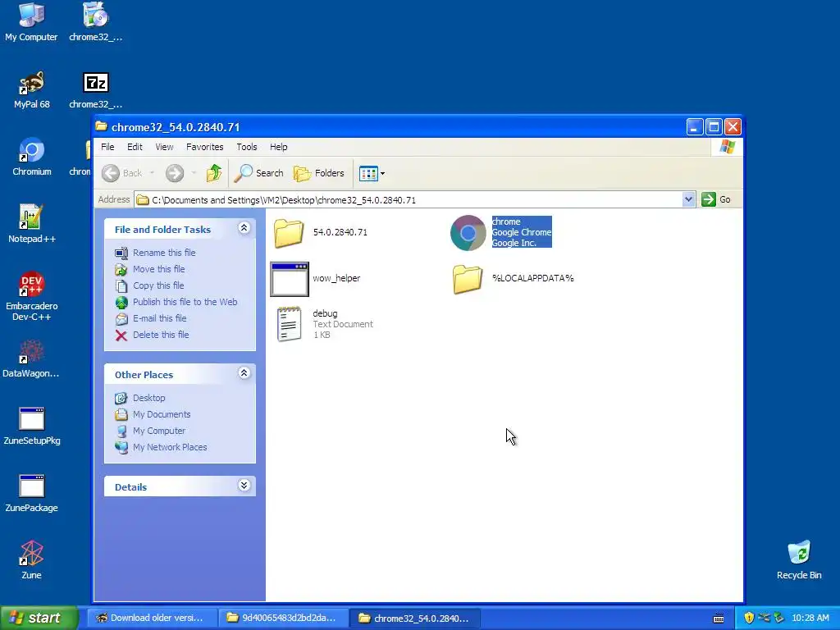Select My Computer desktop icon
The width and height of the screenshot is (840, 630).
click(x=31, y=22)
